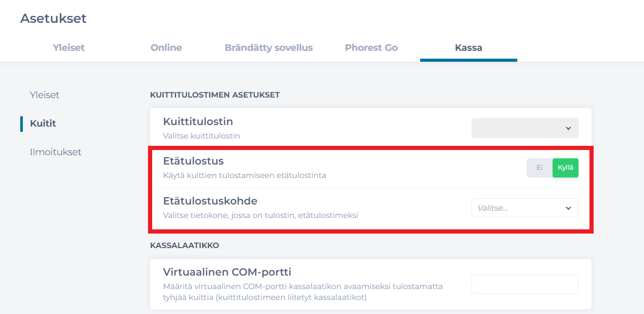Select the Phorest Go tab
Image resolution: width=644 pixels, height=314 pixels.
coord(371,48)
